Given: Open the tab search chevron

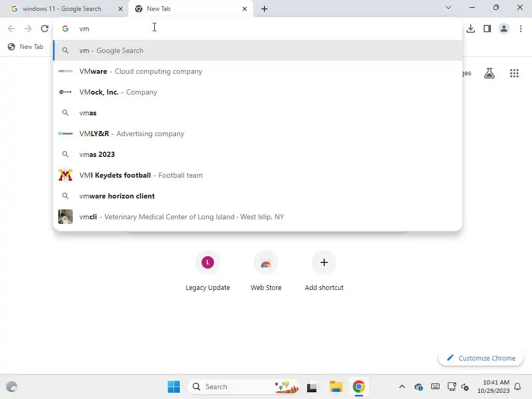Looking at the screenshot, I should click(x=448, y=7).
